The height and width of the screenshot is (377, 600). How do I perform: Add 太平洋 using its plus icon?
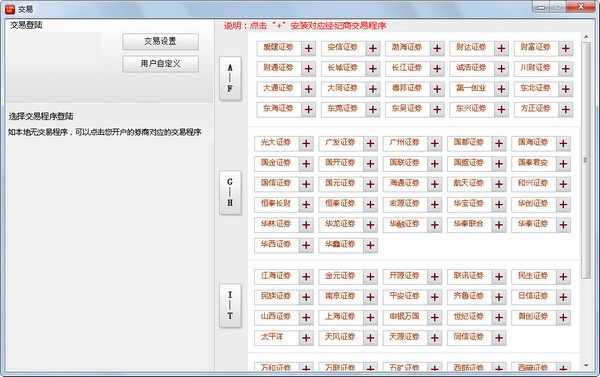pos(306,338)
